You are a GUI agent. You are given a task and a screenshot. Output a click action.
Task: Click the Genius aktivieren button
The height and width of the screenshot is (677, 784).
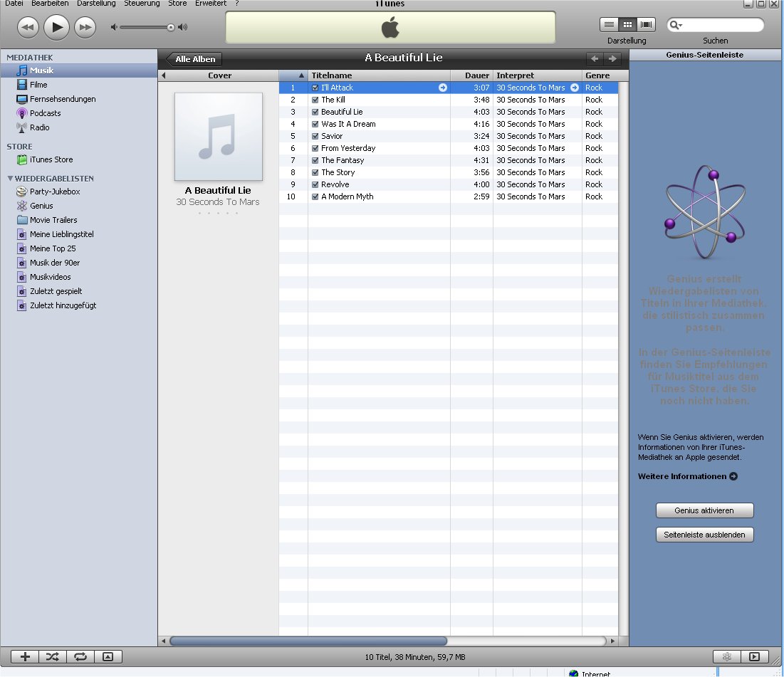[704, 510]
